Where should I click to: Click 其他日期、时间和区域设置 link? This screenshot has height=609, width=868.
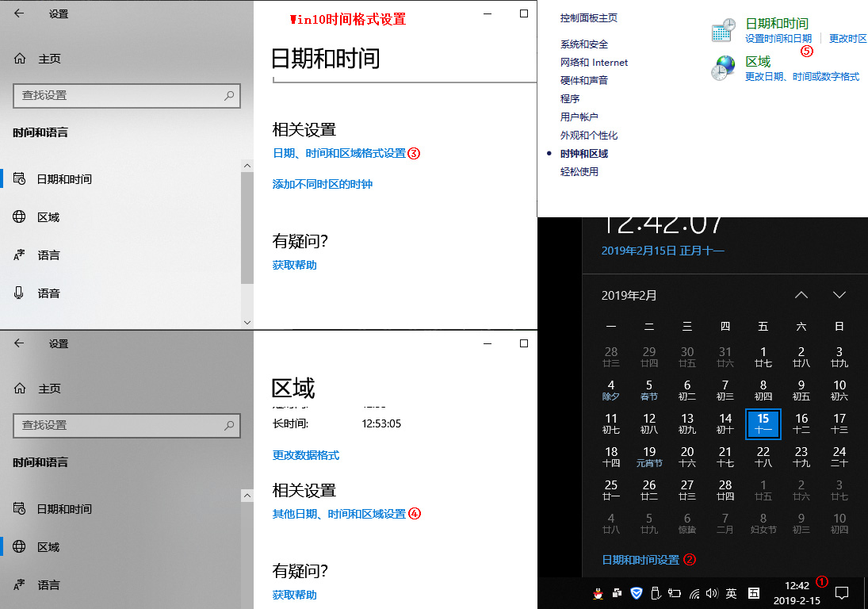339,515
